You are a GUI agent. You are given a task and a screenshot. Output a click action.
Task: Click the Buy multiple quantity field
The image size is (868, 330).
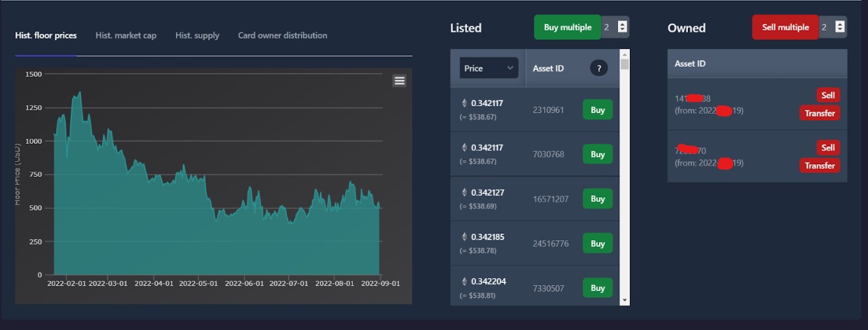[x=615, y=27]
